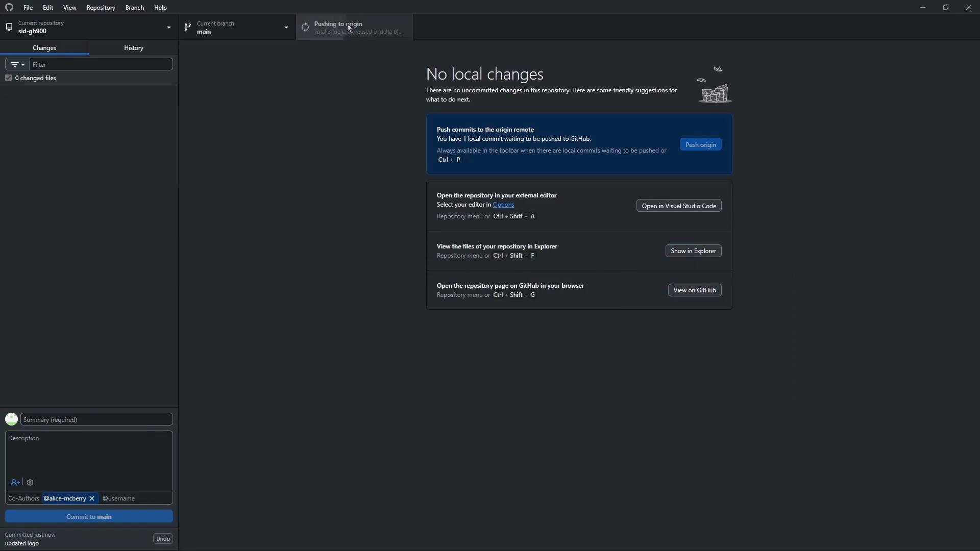Click the No local changes heading
Viewport: 980px width, 551px height.
[x=485, y=74]
